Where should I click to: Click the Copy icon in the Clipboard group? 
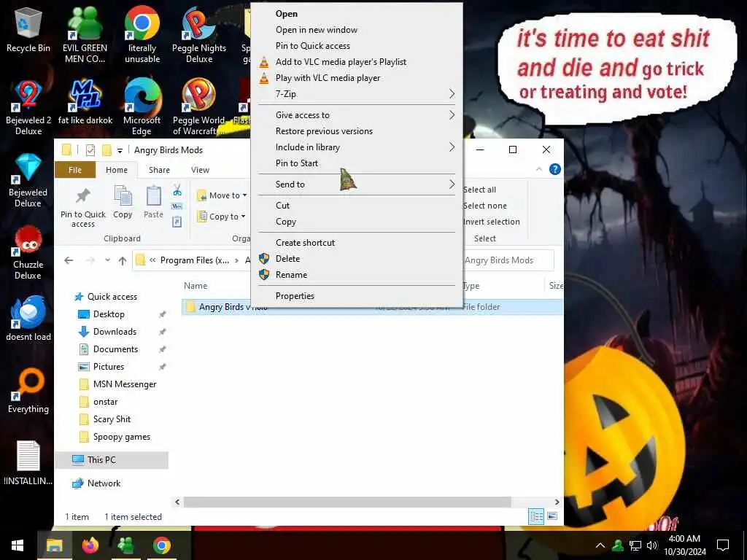[x=123, y=203]
